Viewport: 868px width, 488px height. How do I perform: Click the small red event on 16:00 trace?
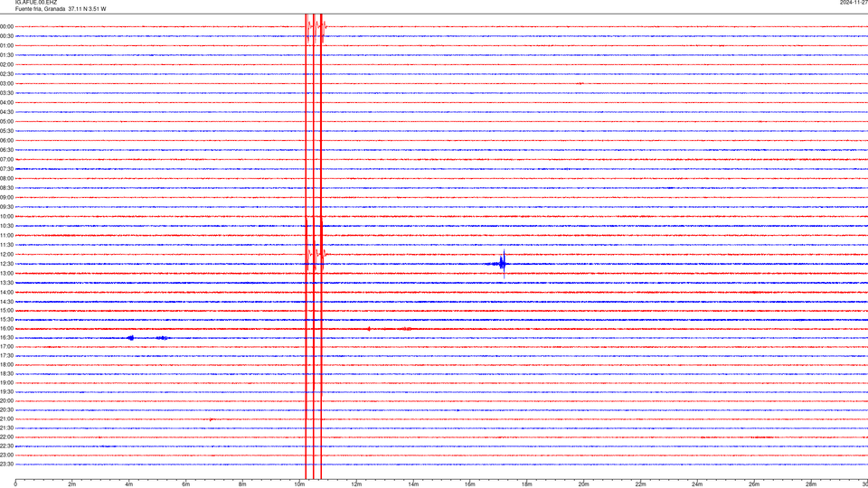pos(369,329)
